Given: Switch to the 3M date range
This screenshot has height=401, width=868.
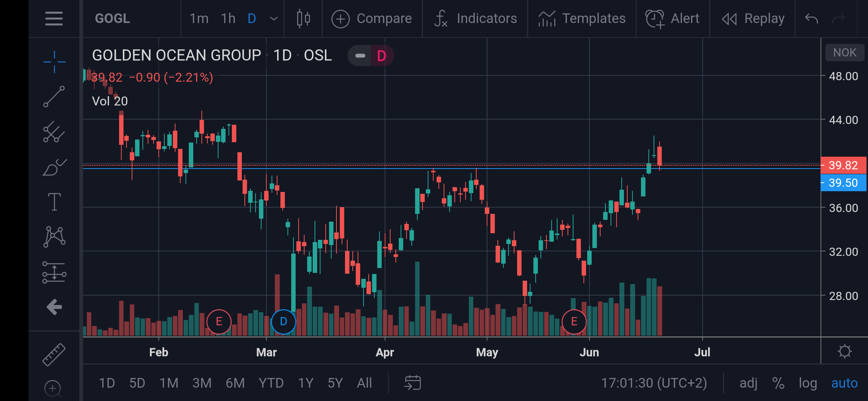Looking at the screenshot, I should [x=202, y=383].
